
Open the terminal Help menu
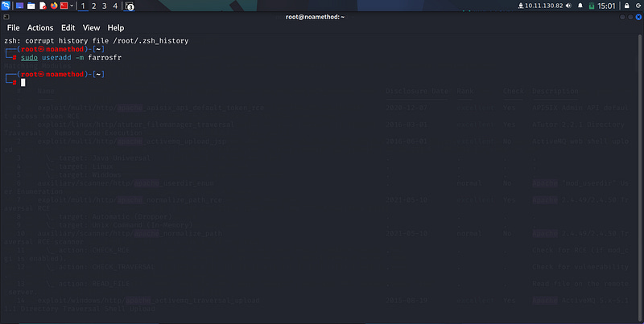point(116,28)
